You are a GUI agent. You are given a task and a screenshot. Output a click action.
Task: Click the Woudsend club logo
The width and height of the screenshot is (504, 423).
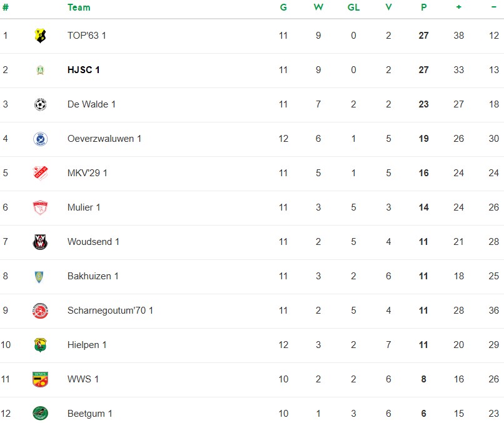click(40, 242)
